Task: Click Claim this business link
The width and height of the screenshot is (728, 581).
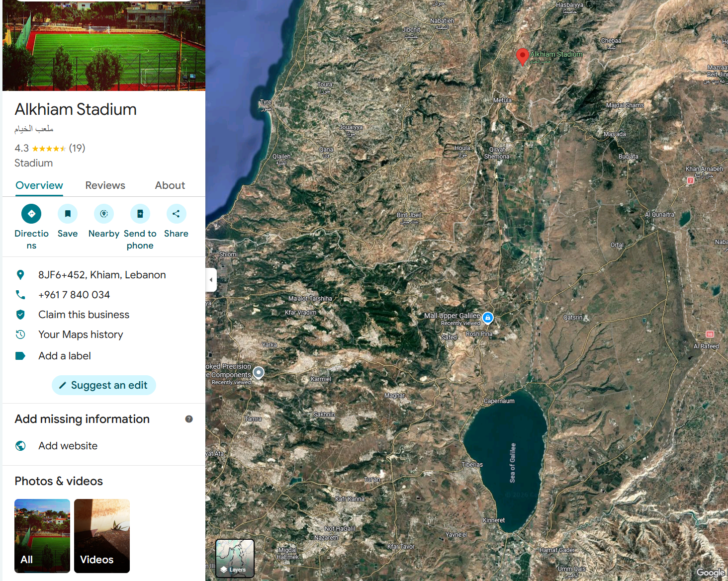Action: click(84, 315)
